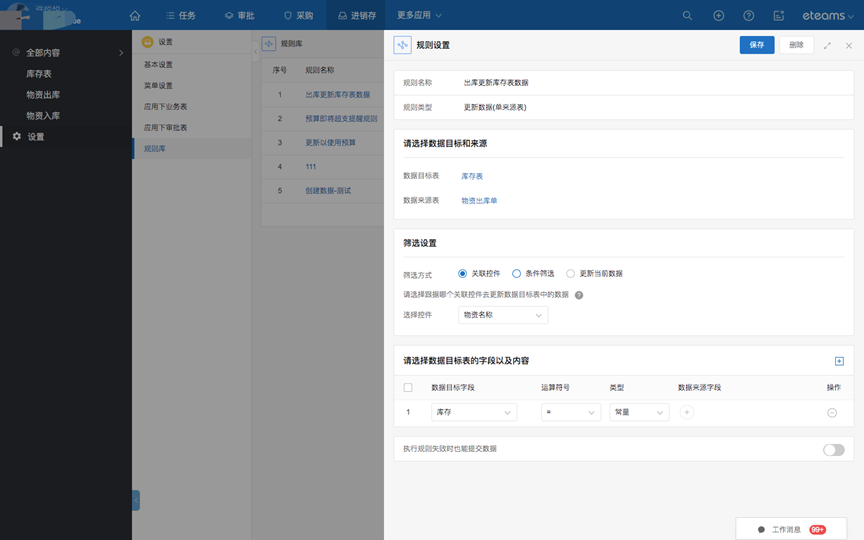The image size is (864, 540).
Task: Click the search magnifier icon in top bar
Action: click(687, 16)
